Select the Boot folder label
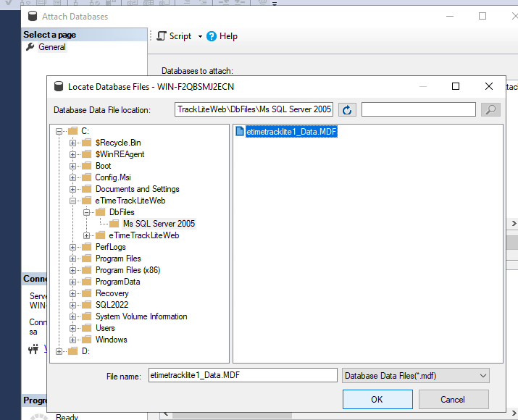Screen dimensions: 518x420 tap(103, 166)
